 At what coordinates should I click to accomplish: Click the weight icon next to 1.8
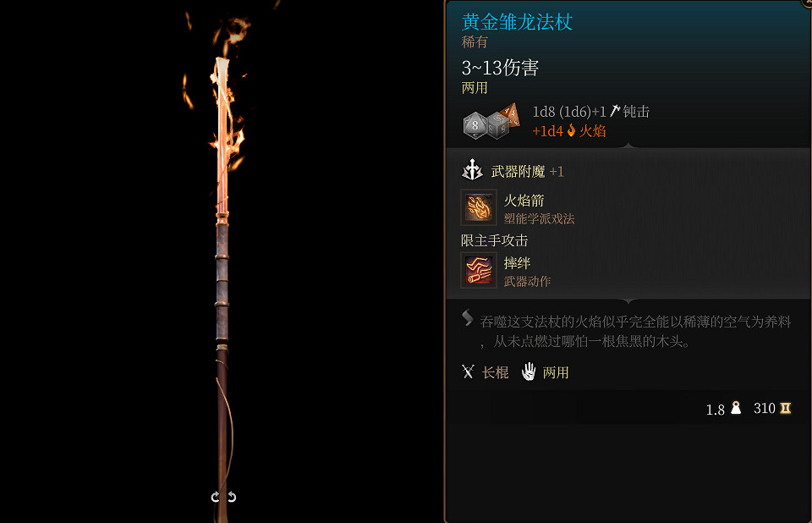pyautogui.click(x=736, y=409)
